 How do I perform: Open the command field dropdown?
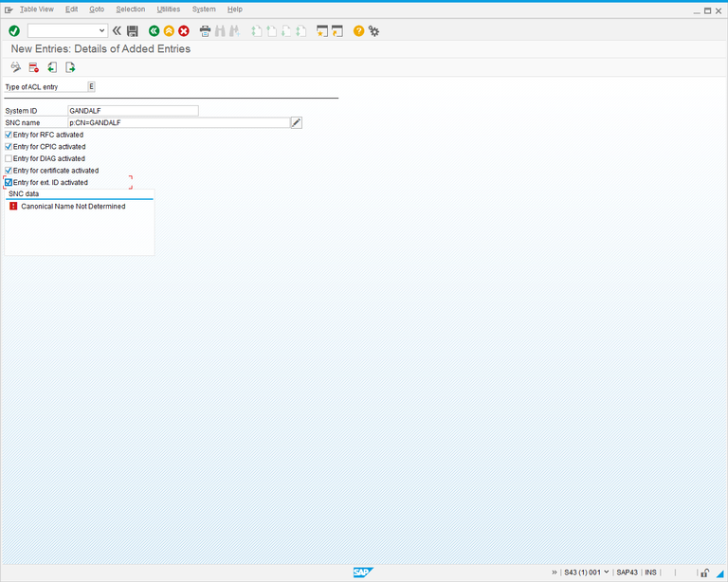[101, 31]
